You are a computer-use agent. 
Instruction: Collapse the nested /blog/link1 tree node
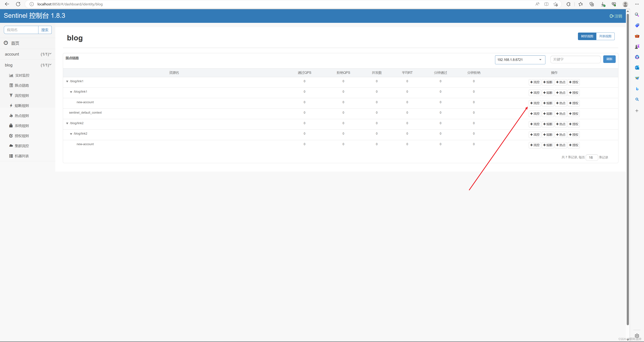71,92
